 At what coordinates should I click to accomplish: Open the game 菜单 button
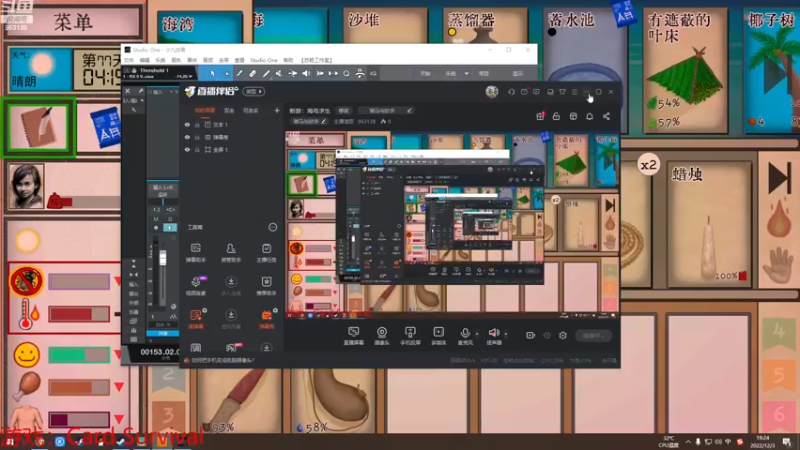(x=72, y=22)
